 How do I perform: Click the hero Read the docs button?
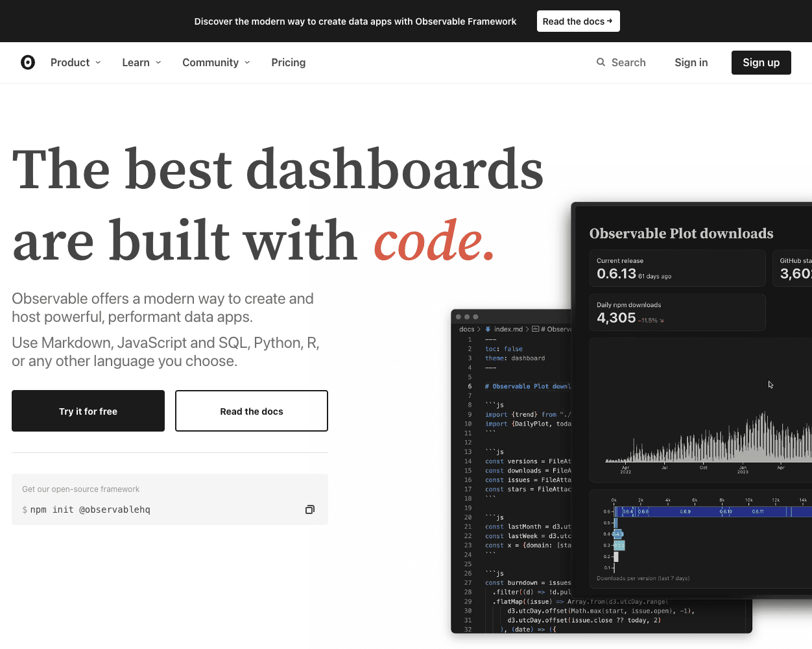point(252,411)
